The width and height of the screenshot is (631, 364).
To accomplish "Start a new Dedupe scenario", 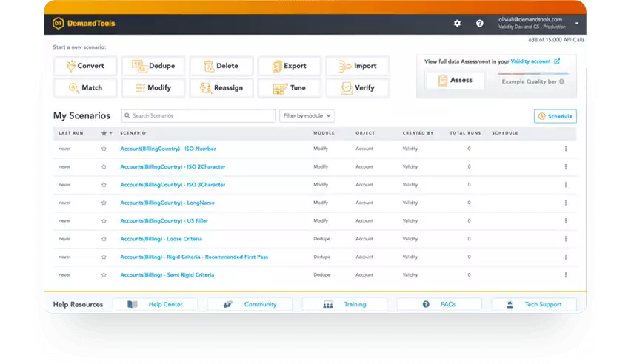I will tap(153, 66).
